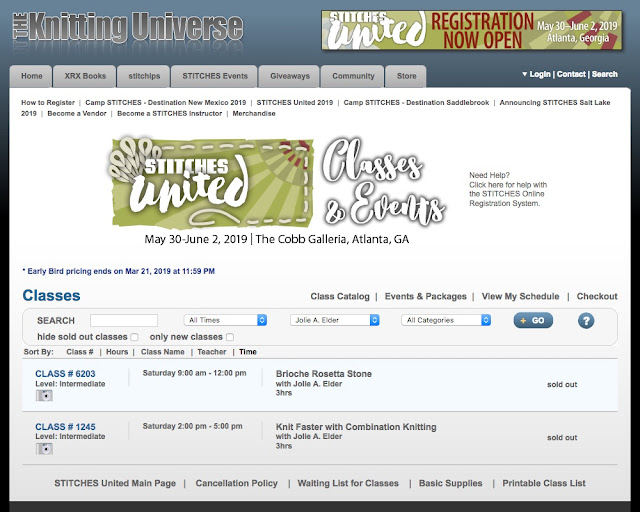Screen dimensions: 640x512
Task: Open Waiting List for Classes link
Action: click(x=348, y=483)
